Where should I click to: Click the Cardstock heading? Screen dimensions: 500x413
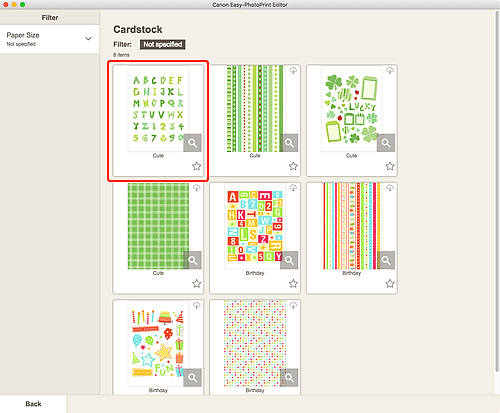coord(138,29)
